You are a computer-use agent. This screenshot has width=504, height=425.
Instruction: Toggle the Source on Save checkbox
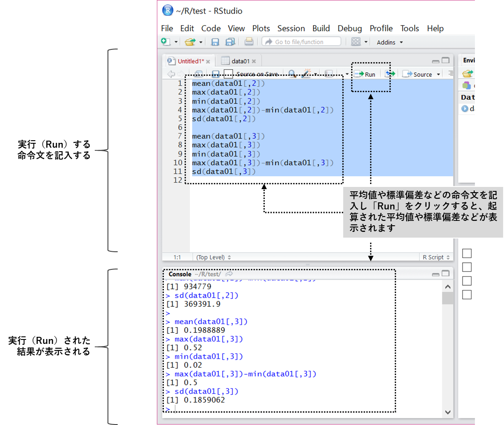coord(228,74)
